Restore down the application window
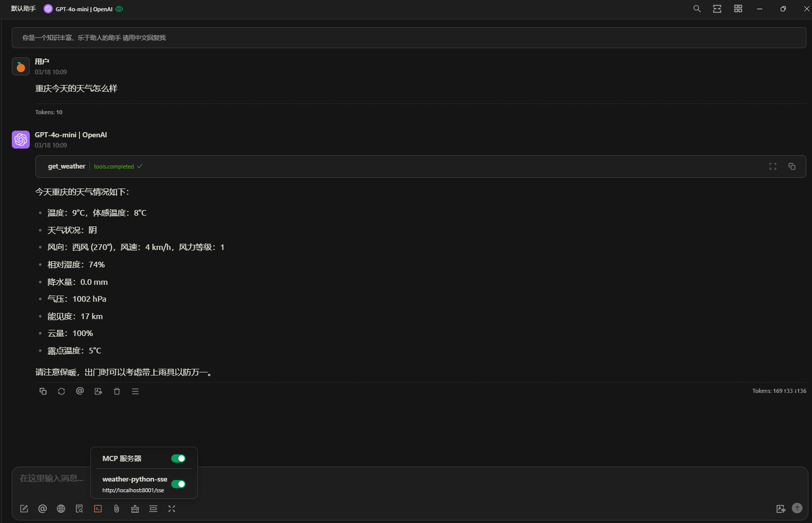The image size is (812, 523). 783,9
